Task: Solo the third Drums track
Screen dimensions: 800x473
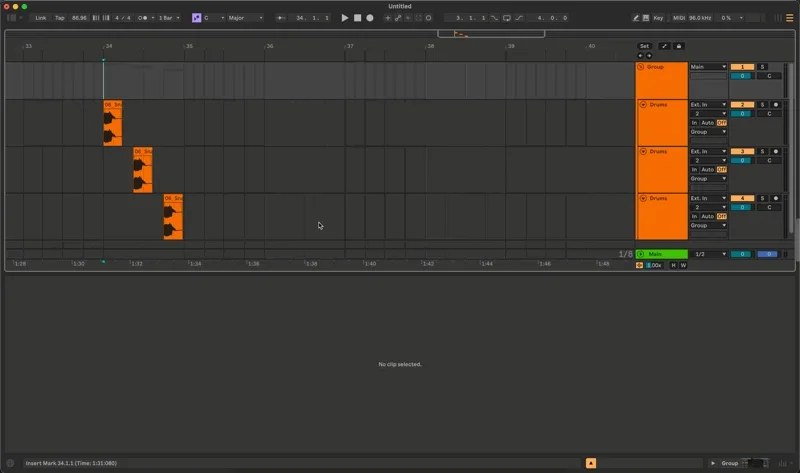Action: tap(762, 198)
